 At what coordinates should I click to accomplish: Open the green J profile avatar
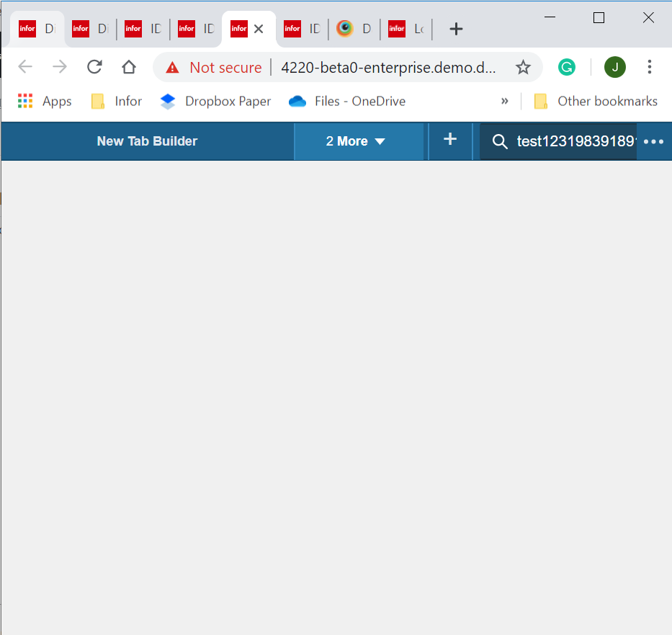(615, 67)
